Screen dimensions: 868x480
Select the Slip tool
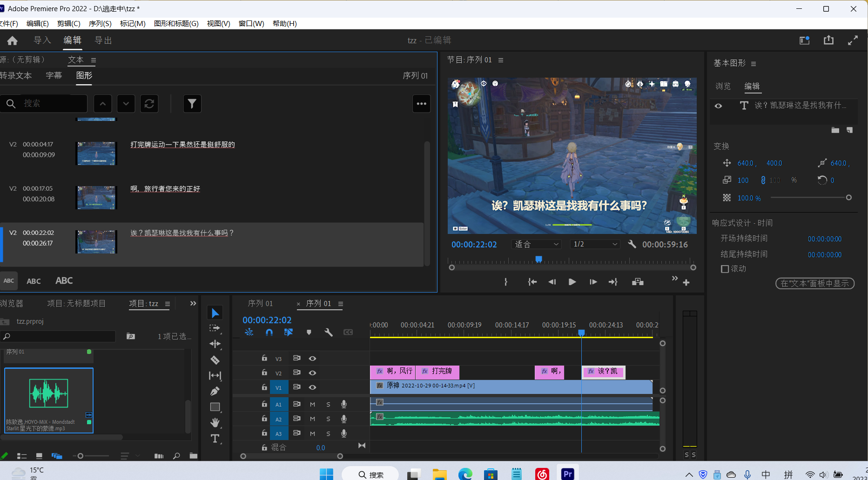(x=215, y=375)
